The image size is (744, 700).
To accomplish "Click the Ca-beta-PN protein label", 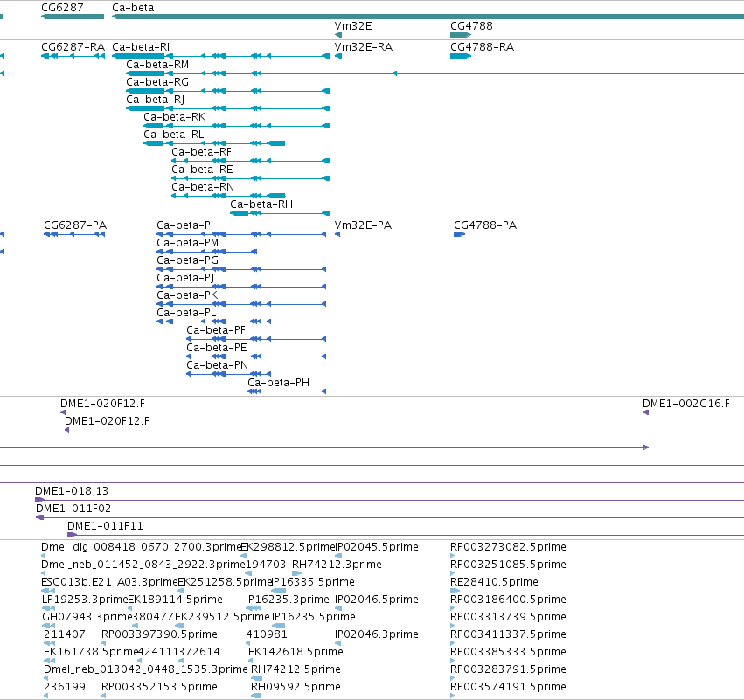I will coord(217,365).
